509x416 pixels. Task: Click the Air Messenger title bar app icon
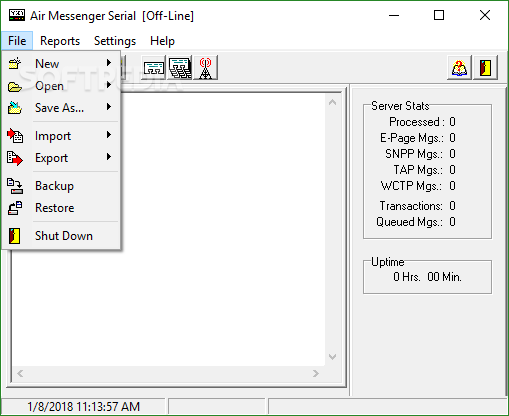pos(17,15)
